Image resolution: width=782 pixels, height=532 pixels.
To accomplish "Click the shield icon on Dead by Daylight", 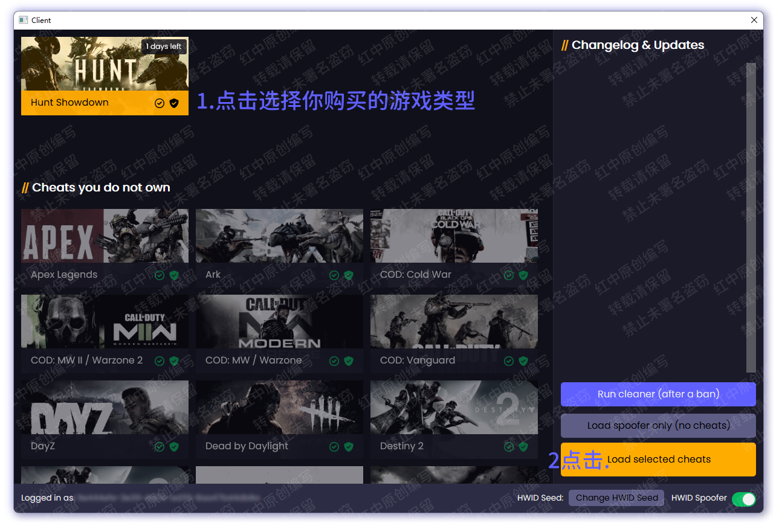I will pyautogui.click(x=349, y=447).
